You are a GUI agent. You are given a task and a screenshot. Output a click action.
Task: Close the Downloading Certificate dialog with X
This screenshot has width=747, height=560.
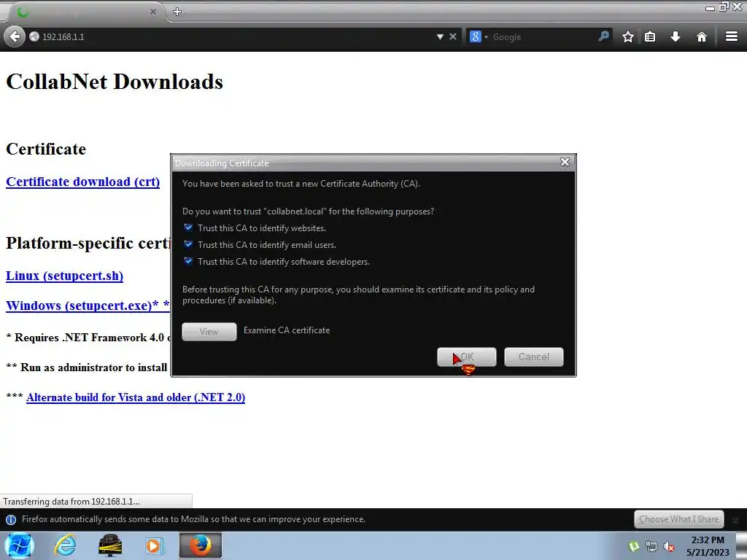565,162
